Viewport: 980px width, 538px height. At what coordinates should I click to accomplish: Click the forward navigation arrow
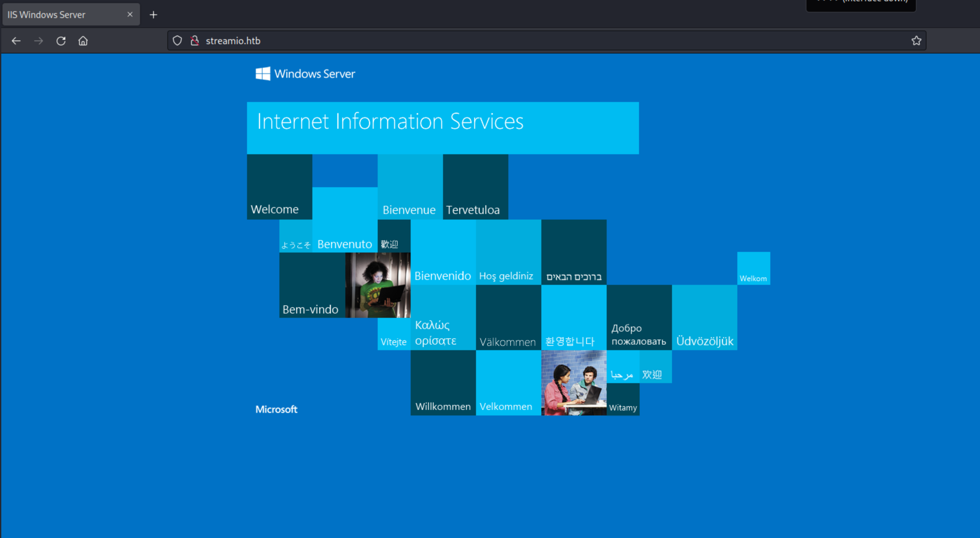click(x=39, y=41)
